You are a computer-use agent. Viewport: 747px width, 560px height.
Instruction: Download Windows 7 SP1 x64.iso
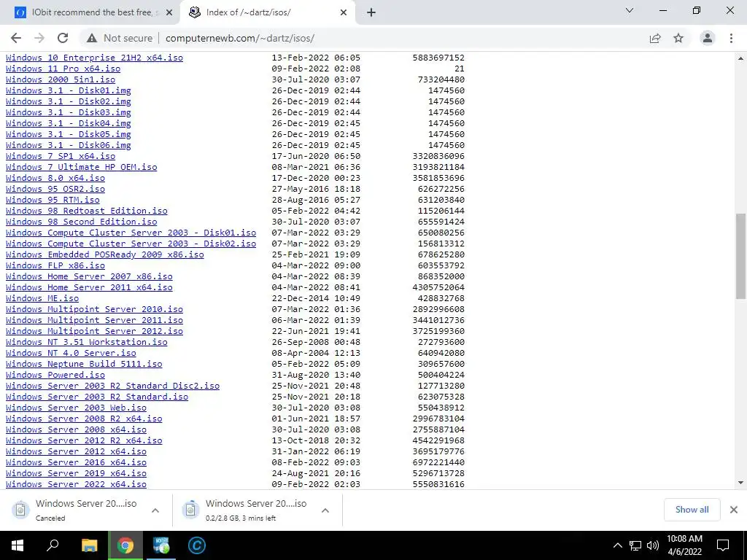tap(61, 156)
